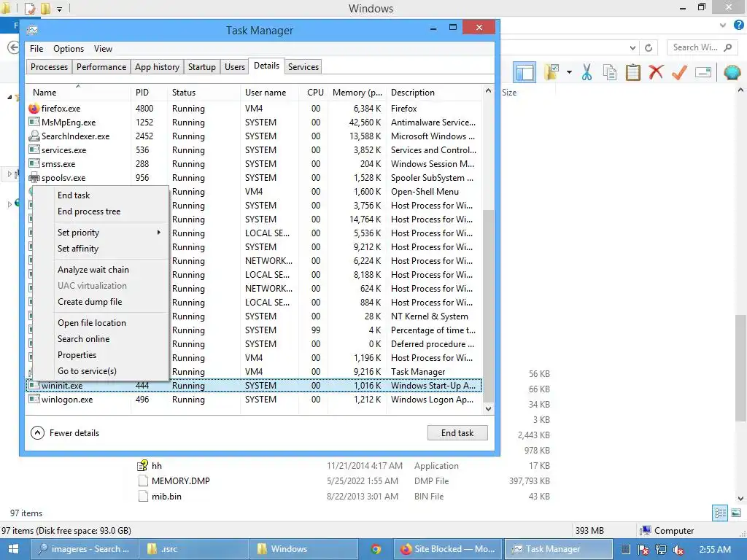This screenshot has width=747, height=560.
Task: Open the Task Manager Options menu
Action: 69,49
